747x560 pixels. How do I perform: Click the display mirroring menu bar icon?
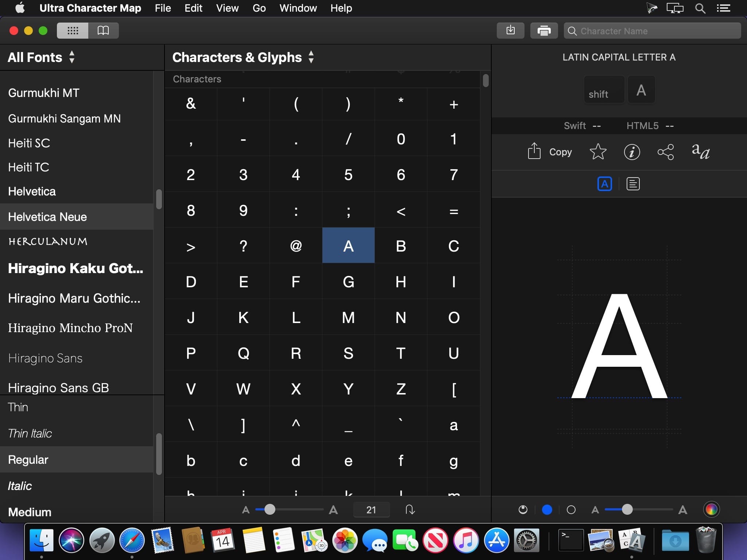click(x=675, y=8)
